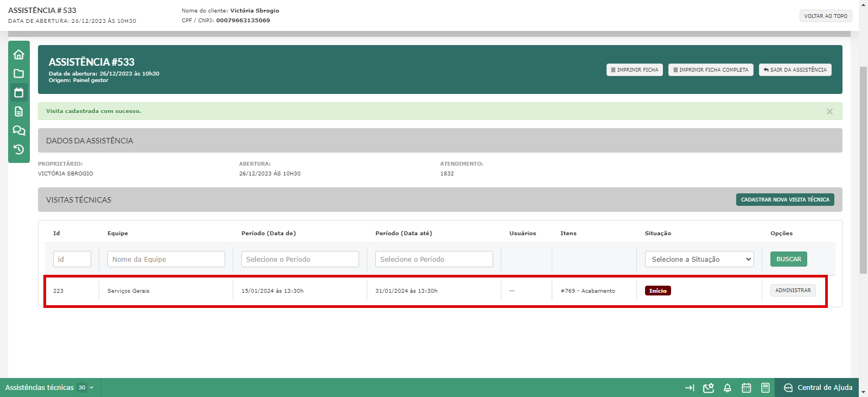Click the Itens column header
The height and width of the screenshot is (397, 868).
tap(569, 234)
